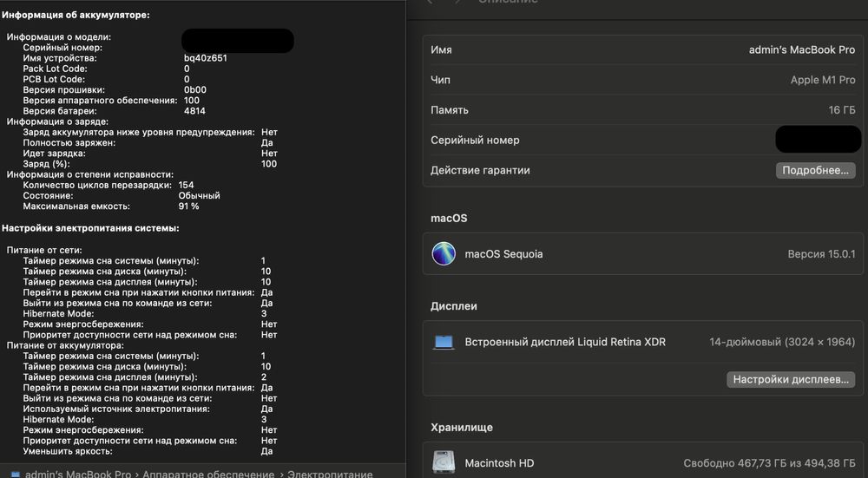Click the Macintosh HD drive icon

tap(444, 462)
